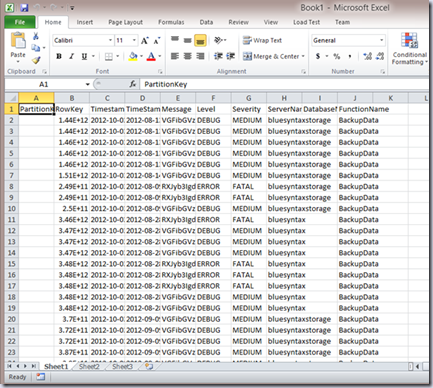Open Clipboard dialog launcher
This screenshot has width=433, height=388.
(x=44, y=72)
